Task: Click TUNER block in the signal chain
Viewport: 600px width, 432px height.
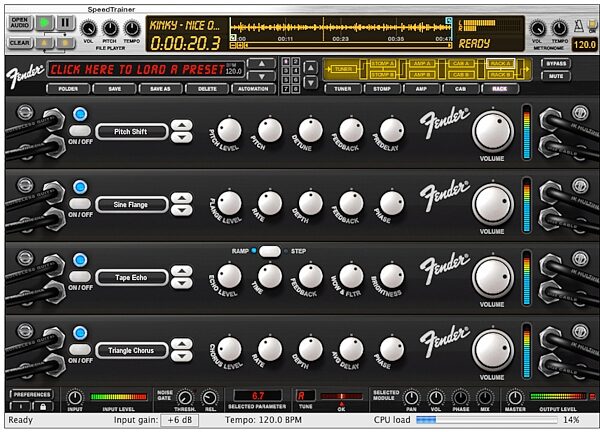Action: pos(343,69)
